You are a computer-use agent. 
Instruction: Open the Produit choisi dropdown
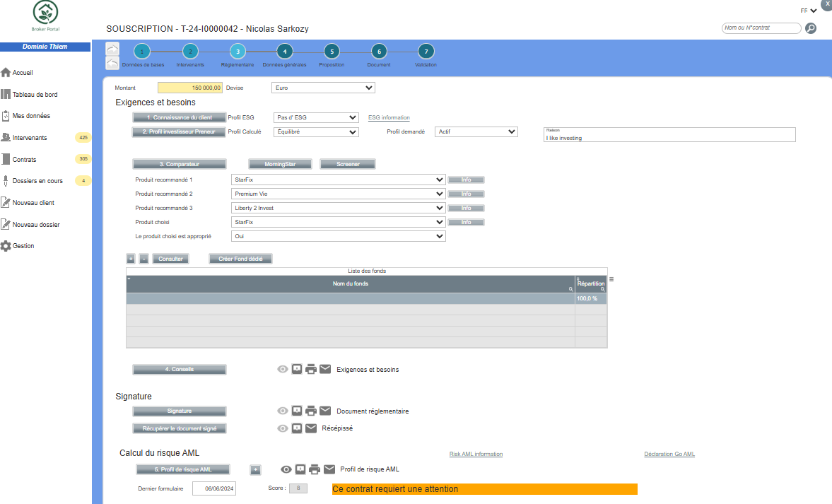(x=339, y=222)
